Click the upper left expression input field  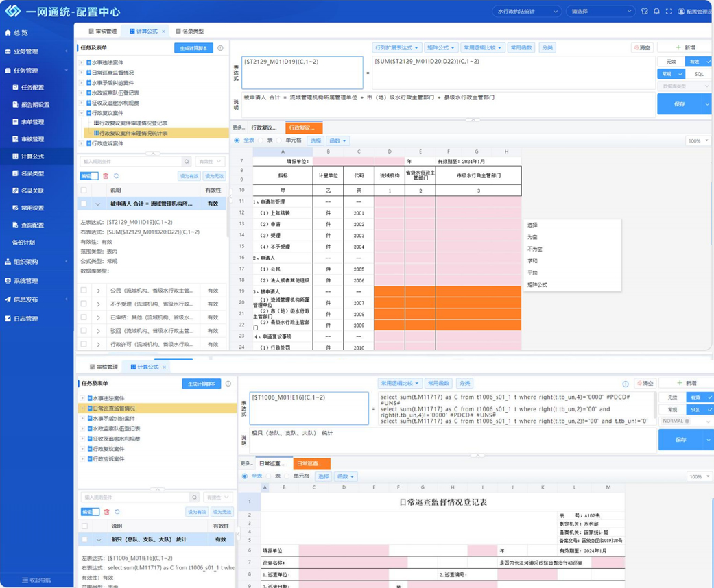302,73
